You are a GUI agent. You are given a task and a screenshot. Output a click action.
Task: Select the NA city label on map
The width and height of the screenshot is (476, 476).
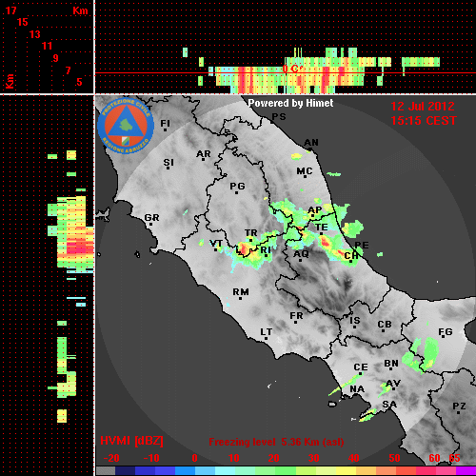pos(357,389)
